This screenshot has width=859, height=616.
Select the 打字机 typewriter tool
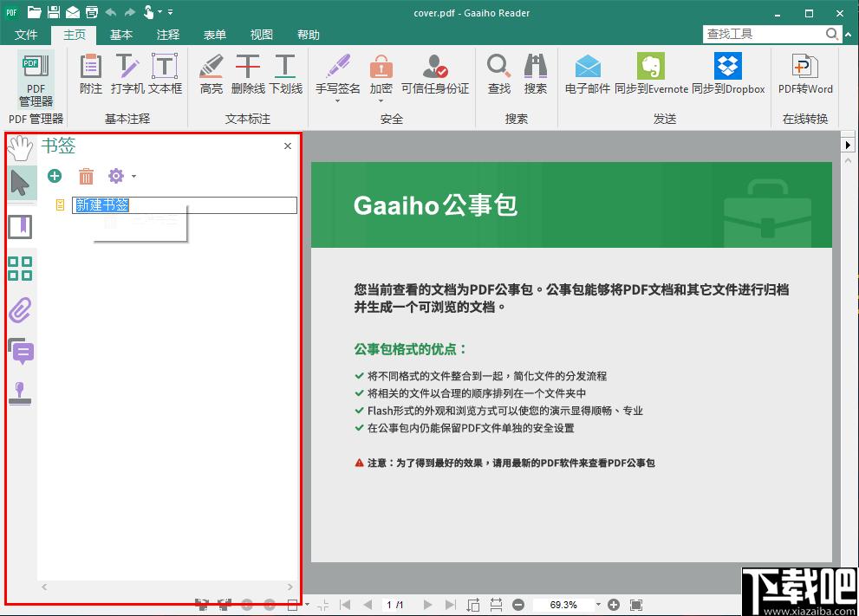point(127,74)
